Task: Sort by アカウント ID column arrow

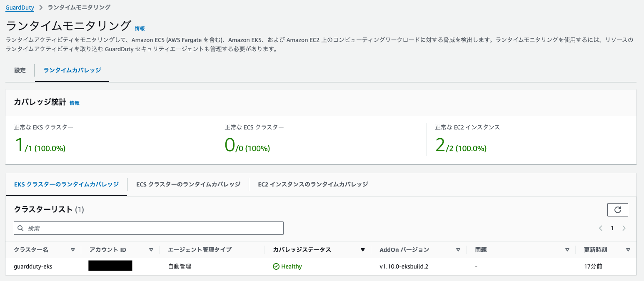Action: click(151, 250)
